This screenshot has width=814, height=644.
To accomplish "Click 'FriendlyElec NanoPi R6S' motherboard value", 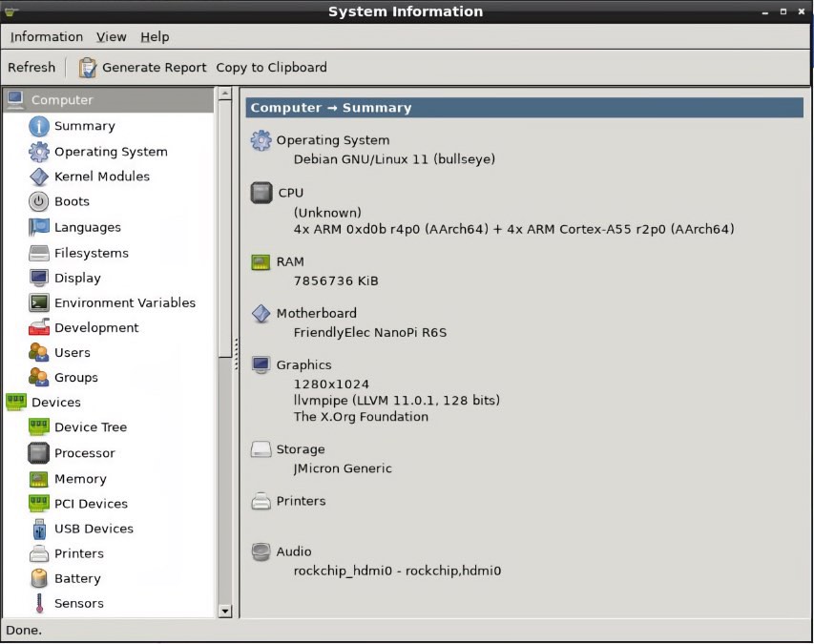I will pos(369,332).
